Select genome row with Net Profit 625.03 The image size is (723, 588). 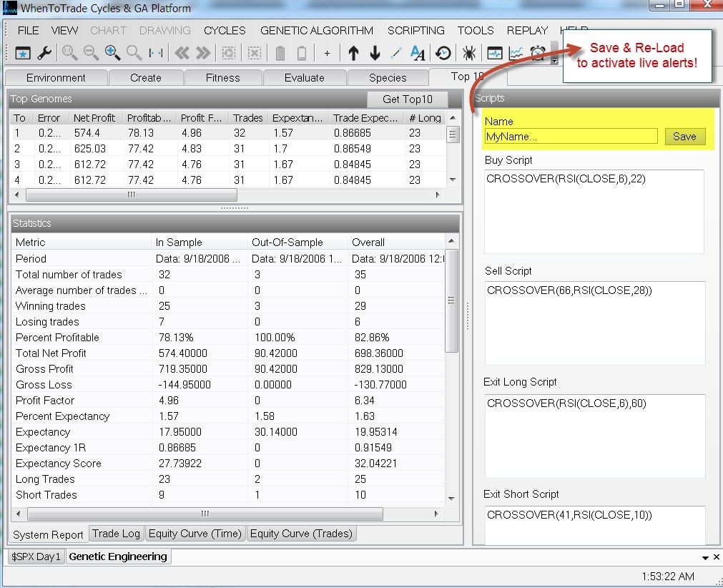click(228, 149)
